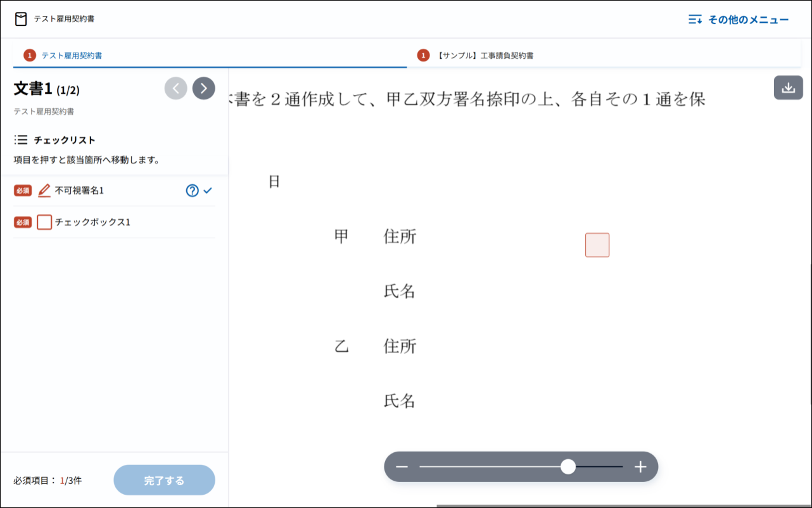Click the zoom out minus icon
Image resolution: width=812 pixels, height=508 pixels.
(402, 467)
